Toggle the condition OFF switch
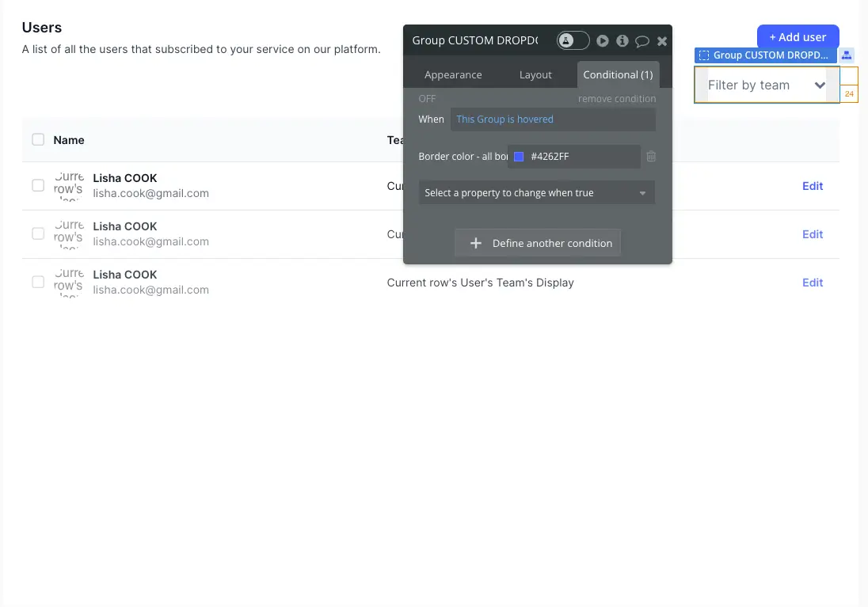The height and width of the screenshot is (607, 868). tap(427, 98)
